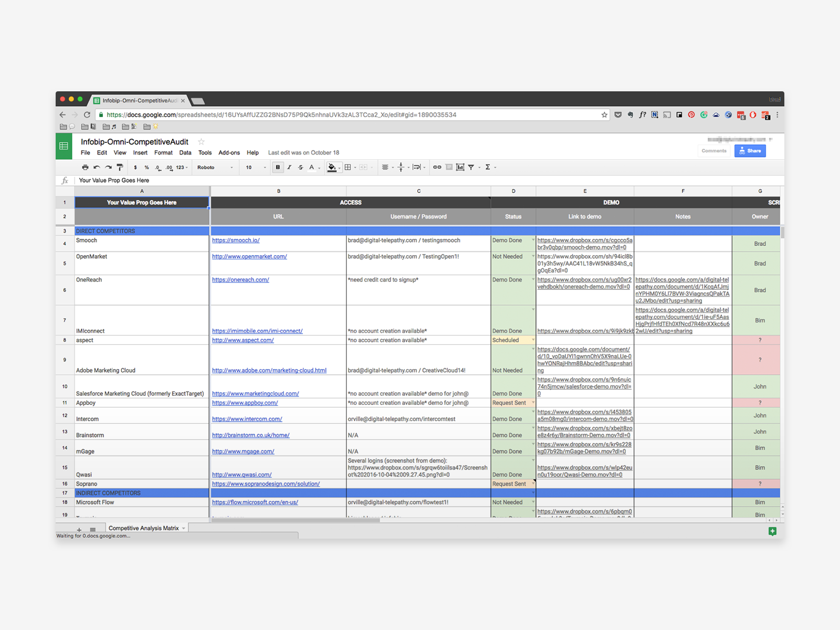Click the Evernote extension icon
The width and height of the screenshot is (840, 630).
point(630,114)
